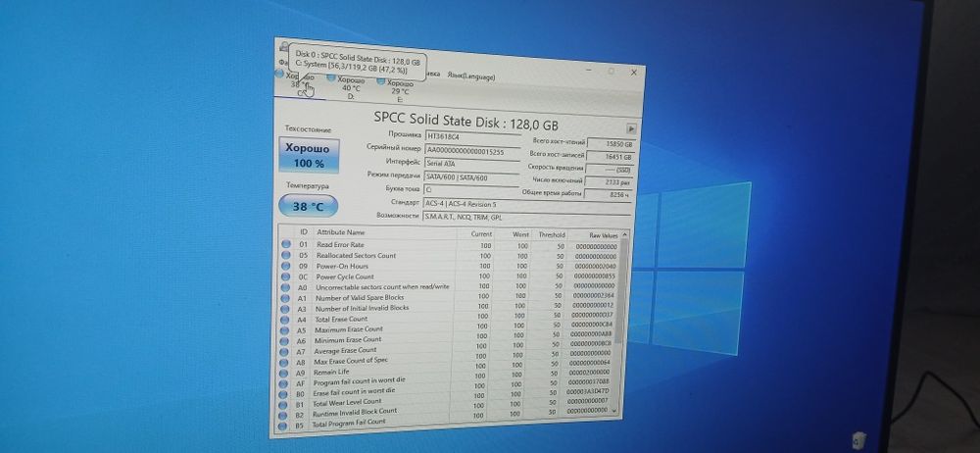Click the Режим передачи SATA/600 field

click(x=472, y=177)
